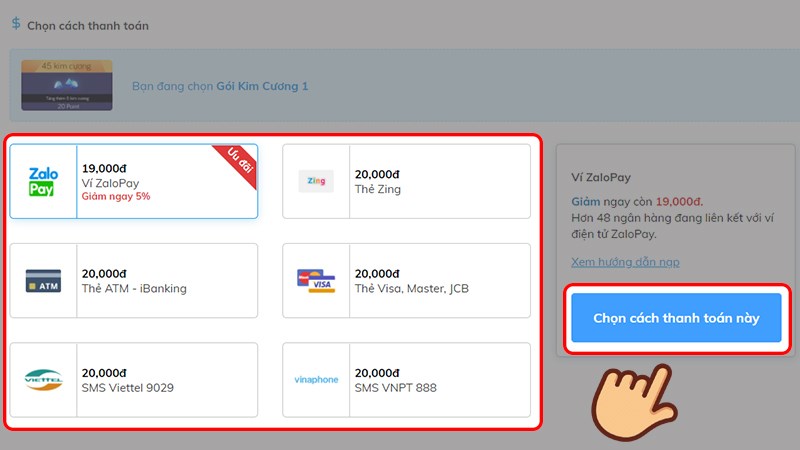Image resolution: width=800 pixels, height=450 pixels.
Task: Click the vinaphone logo icon
Action: pos(316,380)
